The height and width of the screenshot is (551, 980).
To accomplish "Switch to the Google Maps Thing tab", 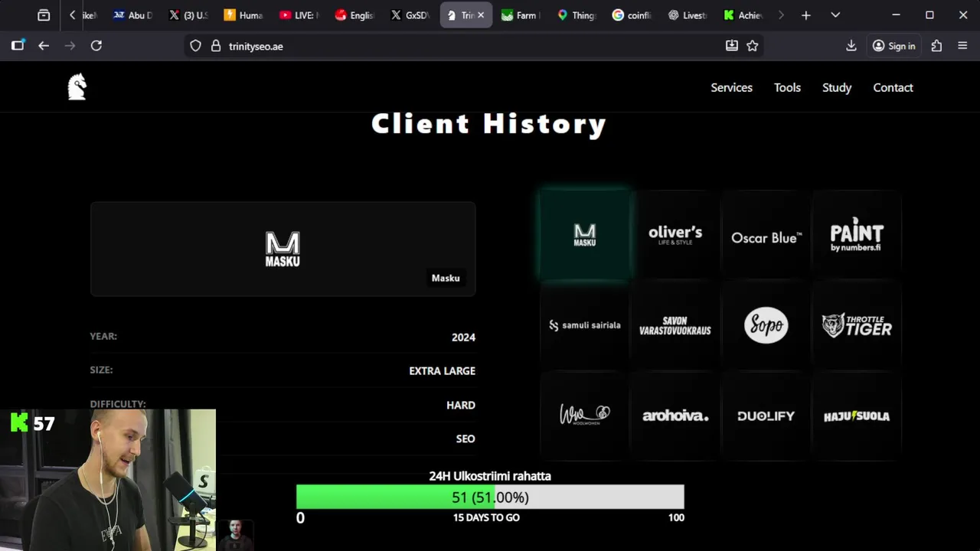I will 577,15.
